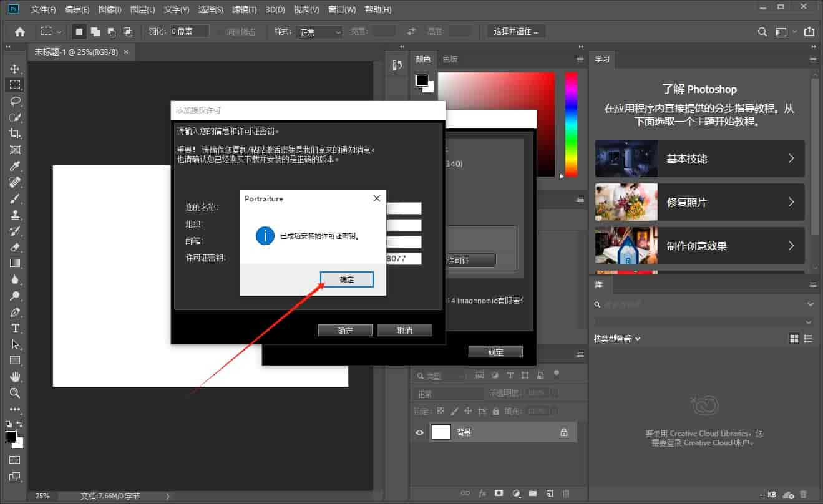Select the Path Selection tool
This screenshot has height=504, width=823.
15,344
